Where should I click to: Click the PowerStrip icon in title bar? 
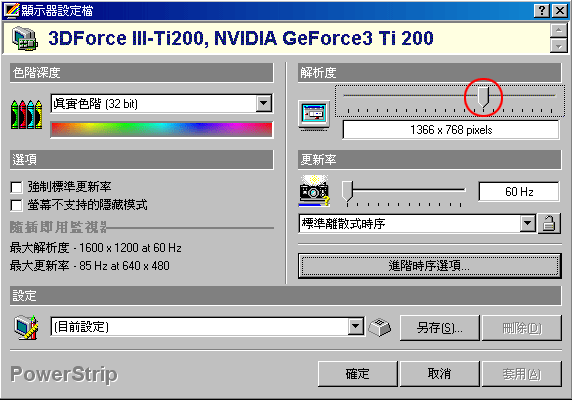point(11,10)
